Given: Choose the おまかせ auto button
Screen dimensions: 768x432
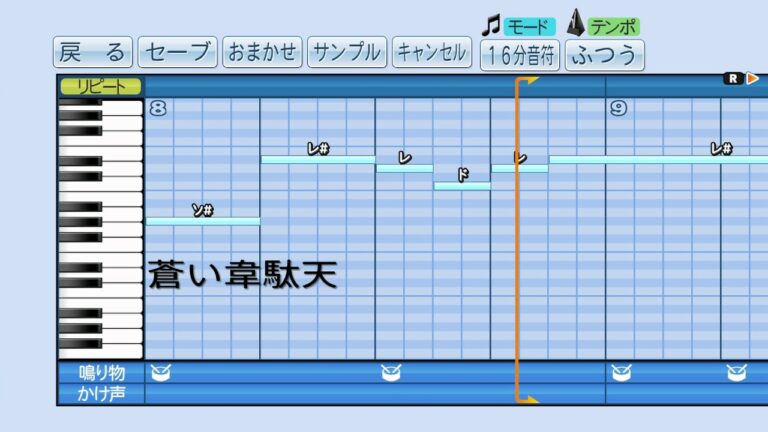Looking at the screenshot, I should 262,52.
